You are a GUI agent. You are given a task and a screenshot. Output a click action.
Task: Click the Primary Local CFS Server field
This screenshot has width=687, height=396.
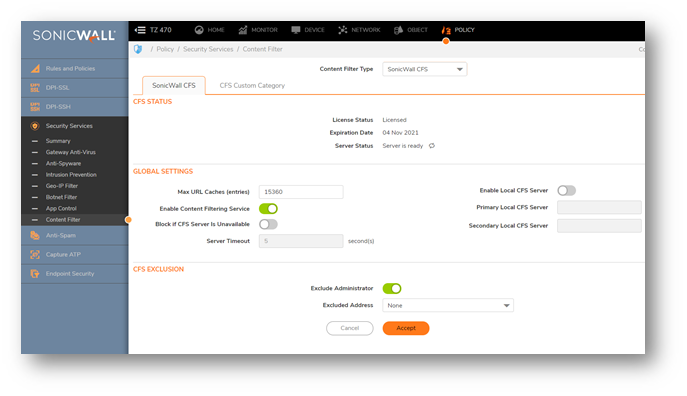click(599, 207)
